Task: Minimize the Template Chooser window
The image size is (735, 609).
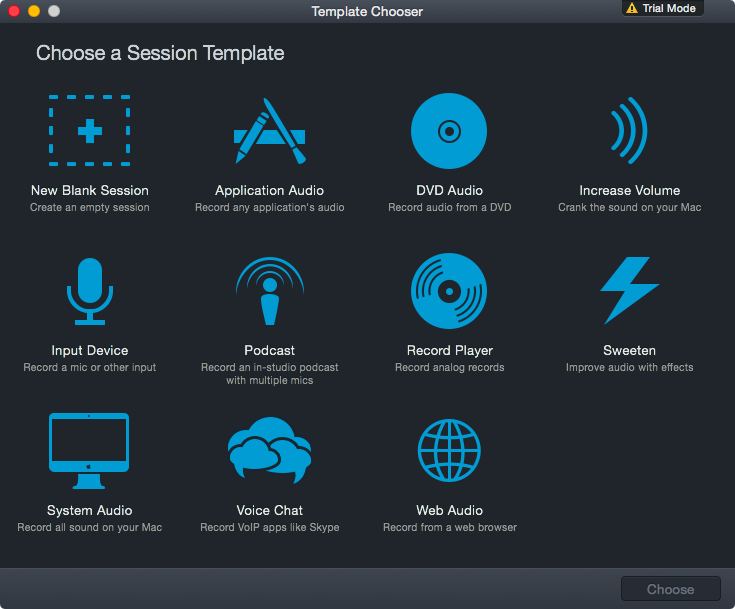Action: pos(34,11)
